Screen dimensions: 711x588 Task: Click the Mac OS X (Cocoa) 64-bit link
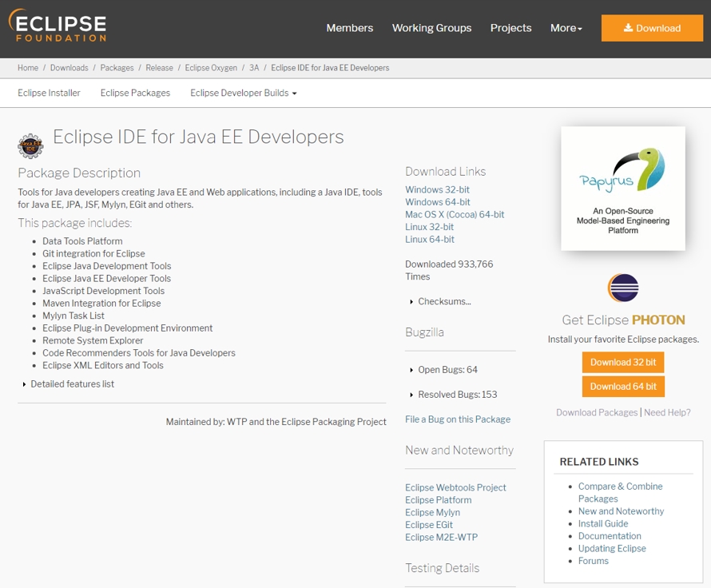pyautogui.click(x=455, y=215)
